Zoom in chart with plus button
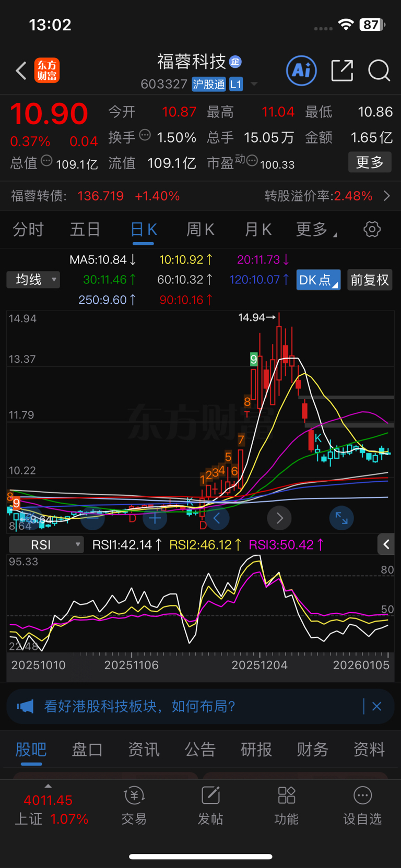 (155, 518)
